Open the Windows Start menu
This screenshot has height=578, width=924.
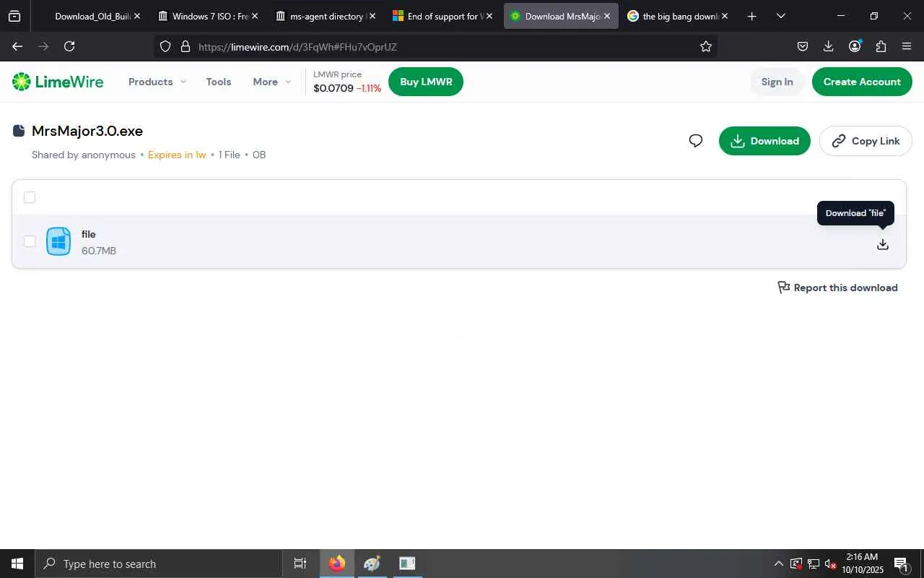coord(17,564)
